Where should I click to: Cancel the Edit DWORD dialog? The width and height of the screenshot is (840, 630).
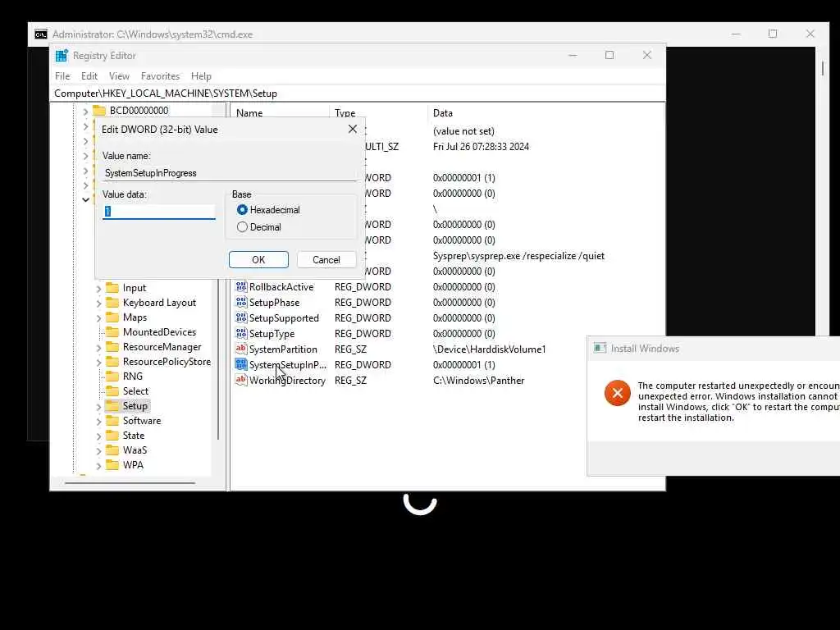pos(326,260)
